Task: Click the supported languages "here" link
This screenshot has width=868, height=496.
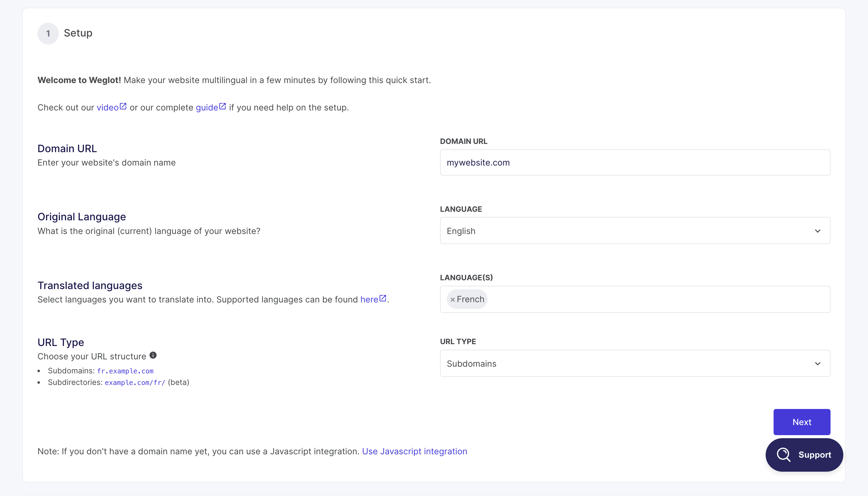Action: pyautogui.click(x=369, y=299)
